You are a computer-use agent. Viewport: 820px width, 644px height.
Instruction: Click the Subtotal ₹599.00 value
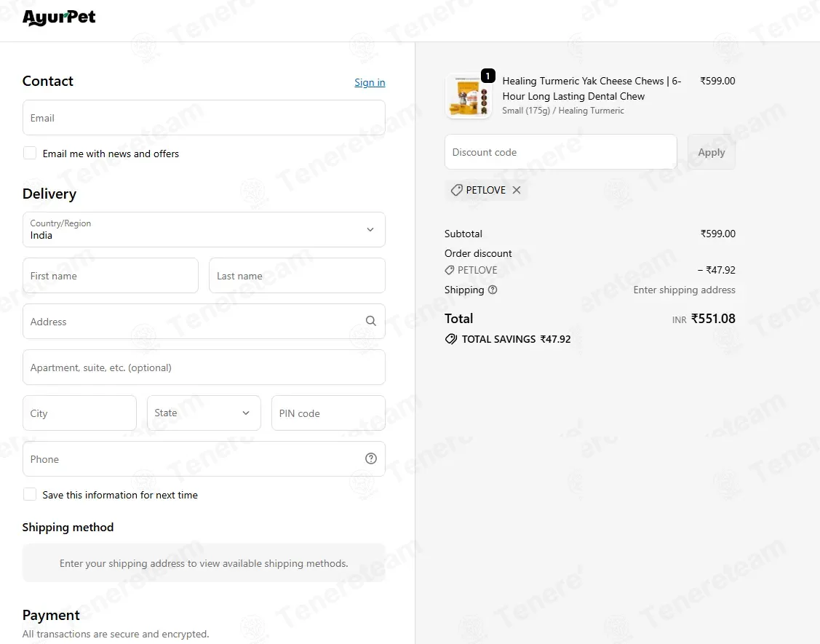717,234
